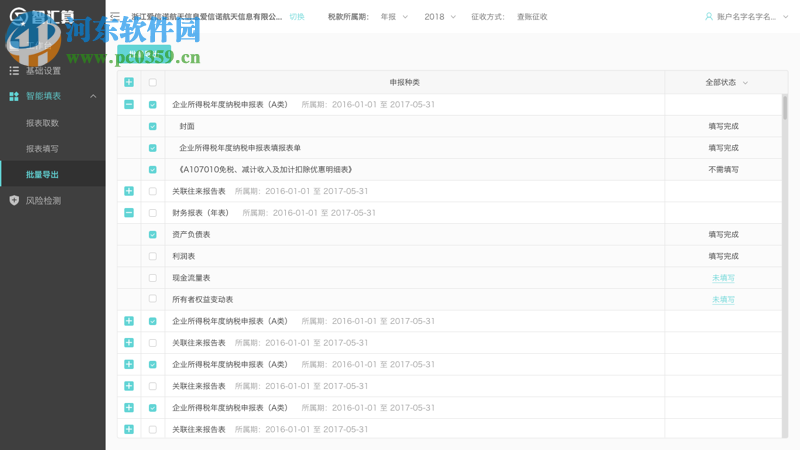Uncheck 企业所得税年度纳税申报表填报表单 checkbox
The width and height of the screenshot is (800, 450).
[x=153, y=148]
